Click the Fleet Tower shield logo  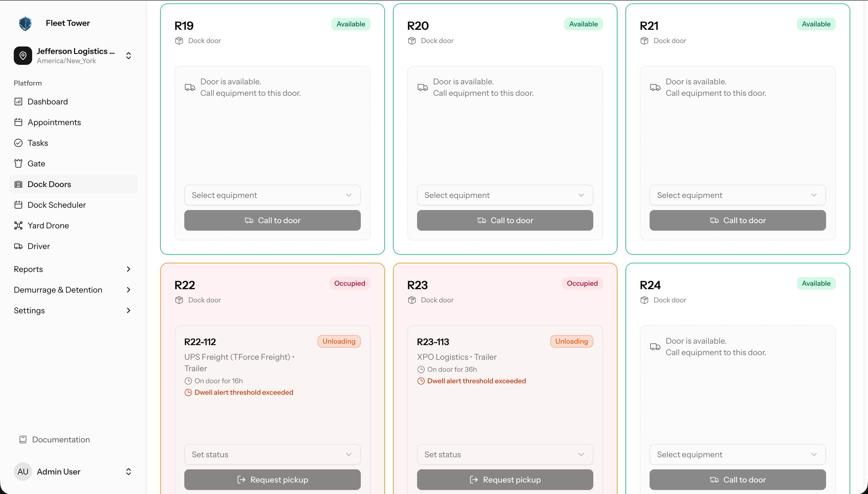point(25,23)
